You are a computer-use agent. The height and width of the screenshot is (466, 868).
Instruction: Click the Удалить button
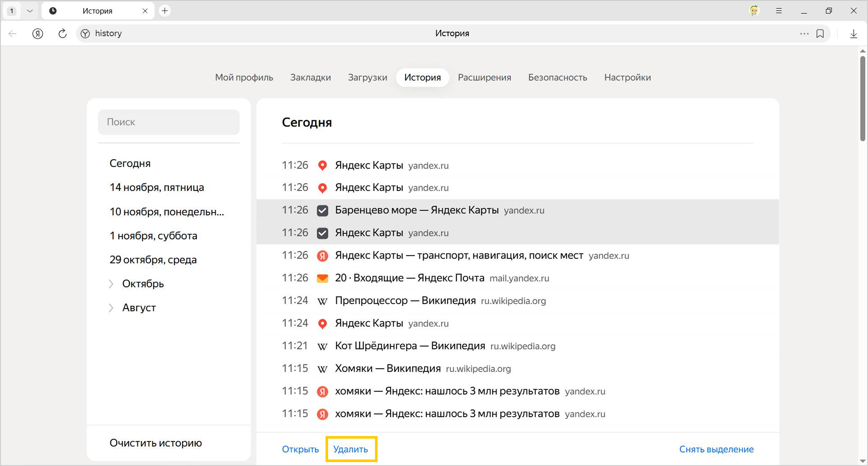pyautogui.click(x=350, y=449)
